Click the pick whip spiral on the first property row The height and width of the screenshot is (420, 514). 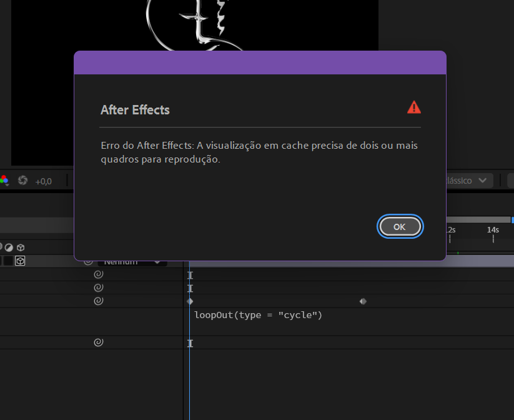[x=98, y=274]
